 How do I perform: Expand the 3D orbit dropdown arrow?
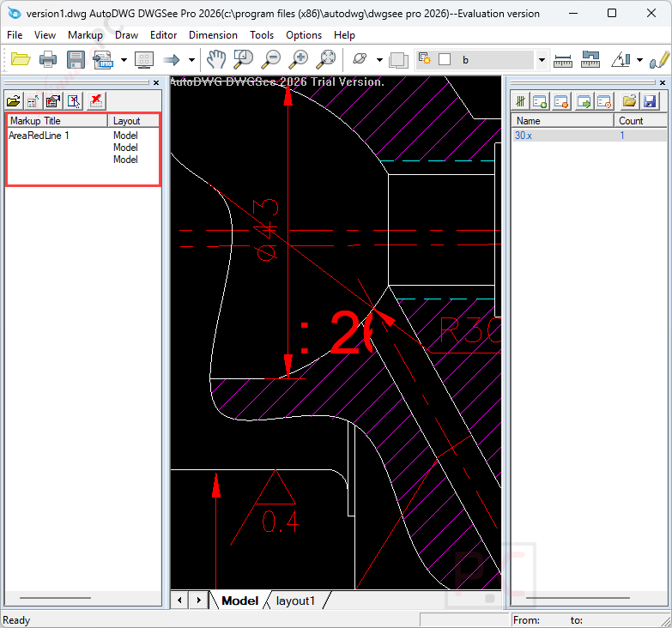click(379, 60)
